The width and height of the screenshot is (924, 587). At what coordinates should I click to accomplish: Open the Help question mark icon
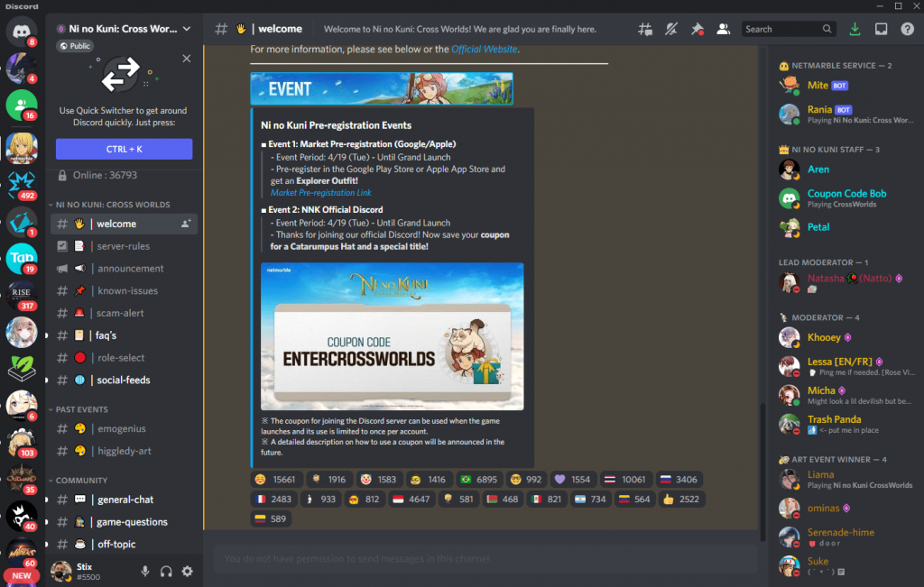click(x=908, y=29)
